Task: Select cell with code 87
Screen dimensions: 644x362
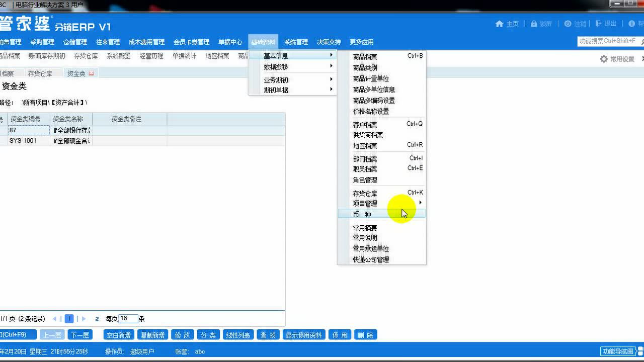Action: tap(29, 130)
